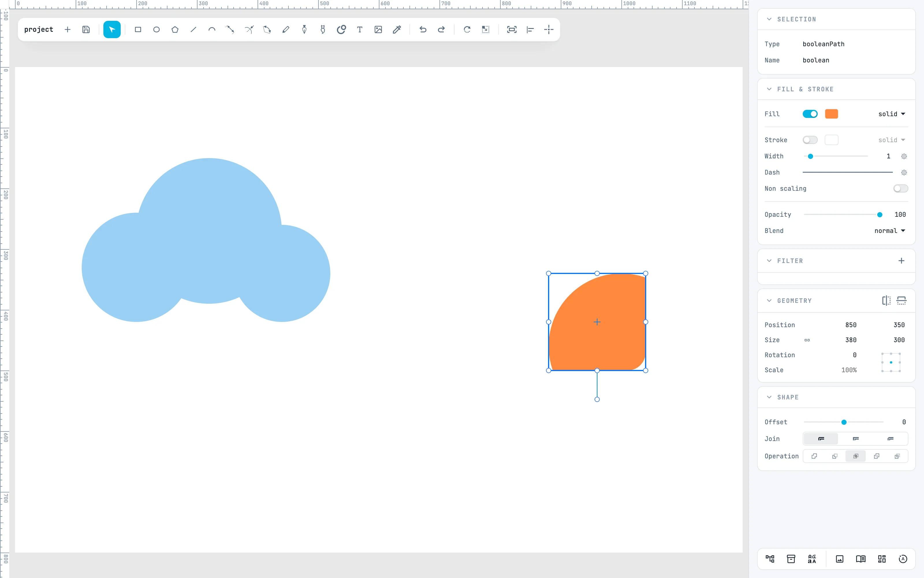
Task: Collapse the FILL & STROKE panel
Action: (x=769, y=89)
